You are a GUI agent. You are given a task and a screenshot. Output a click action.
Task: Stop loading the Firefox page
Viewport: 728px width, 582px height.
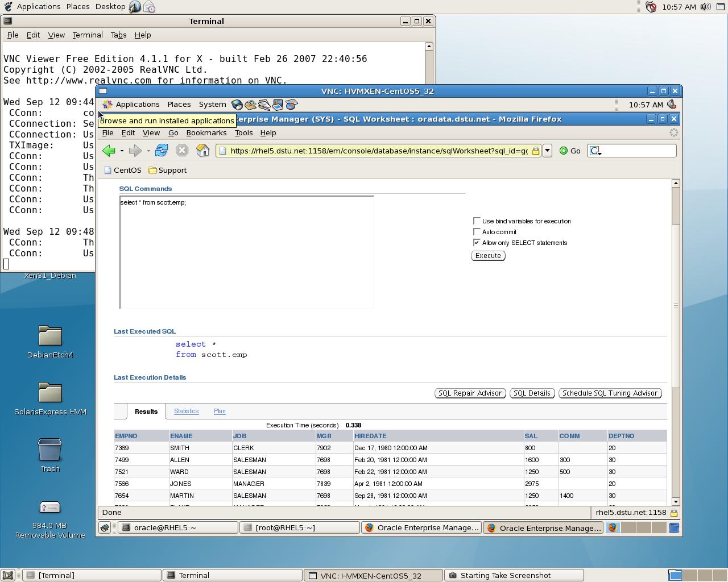pyautogui.click(x=182, y=151)
